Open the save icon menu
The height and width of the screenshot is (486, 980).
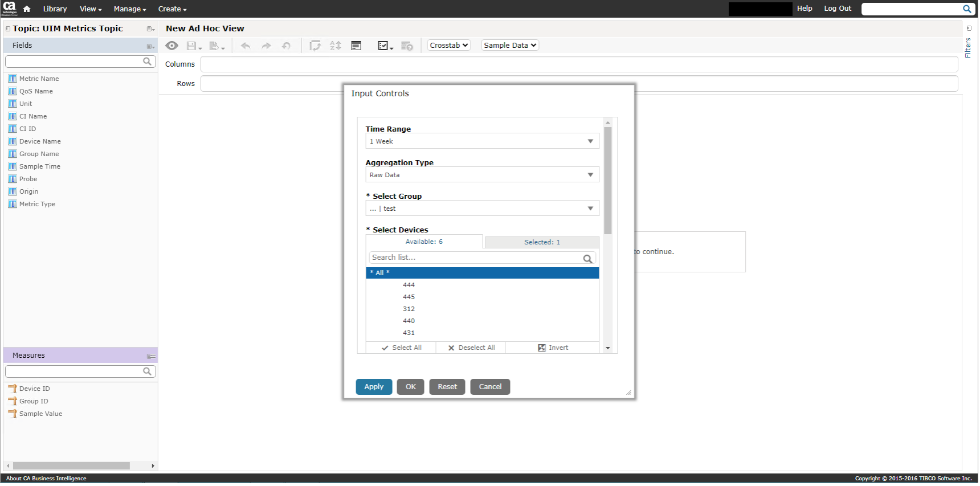pos(194,46)
